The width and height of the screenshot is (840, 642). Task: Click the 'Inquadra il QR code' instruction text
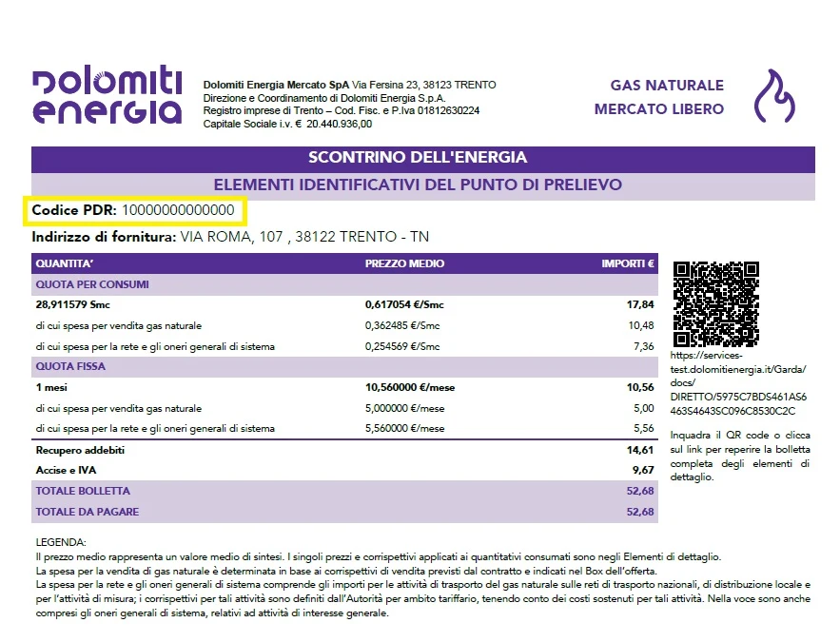tap(740, 457)
